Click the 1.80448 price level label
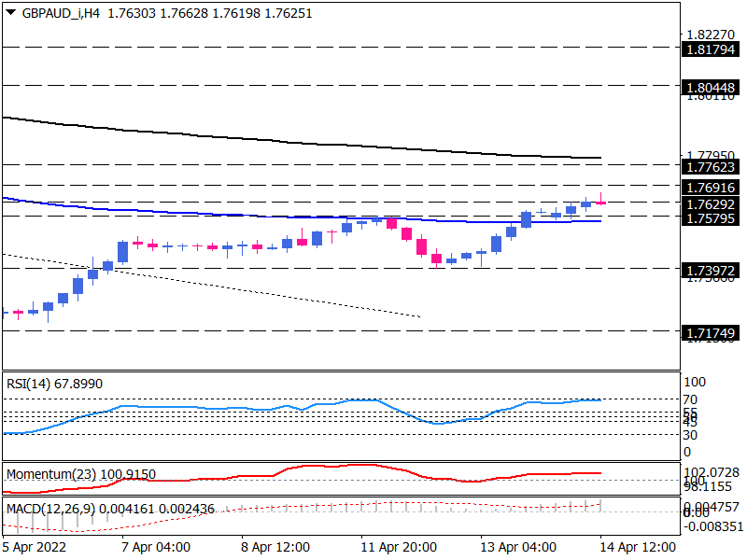This screenshot has width=747, height=560. click(711, 87)
